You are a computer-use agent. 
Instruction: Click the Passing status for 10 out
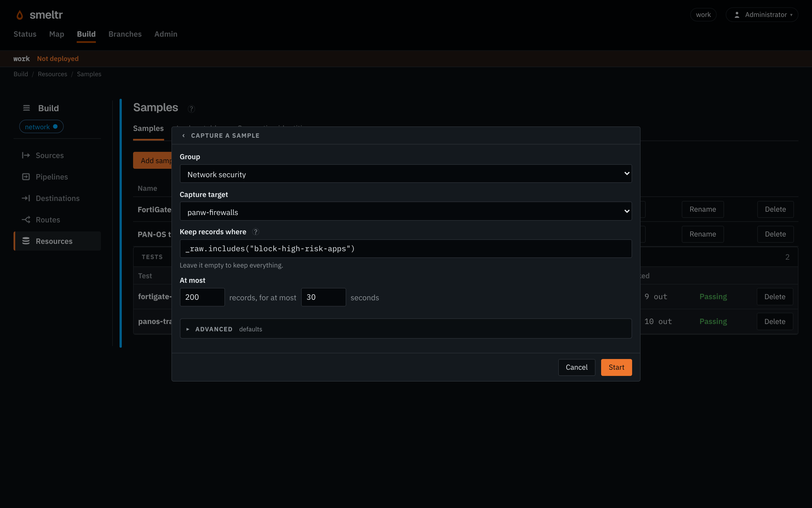[713, 321]
